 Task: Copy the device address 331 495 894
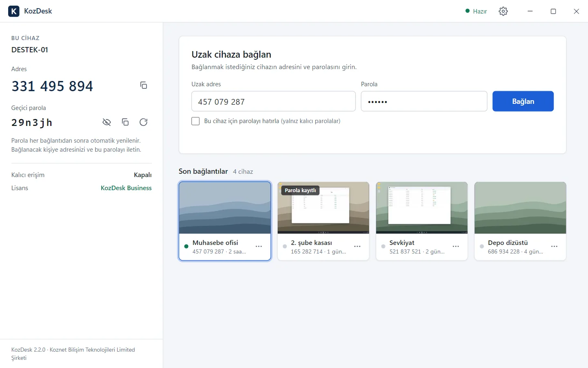click(x=143, y=85)
